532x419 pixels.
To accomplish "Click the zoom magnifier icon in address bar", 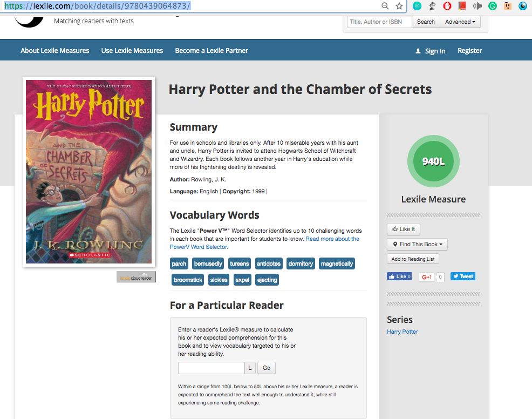I will pyautogui.click(x=385, y=6).
